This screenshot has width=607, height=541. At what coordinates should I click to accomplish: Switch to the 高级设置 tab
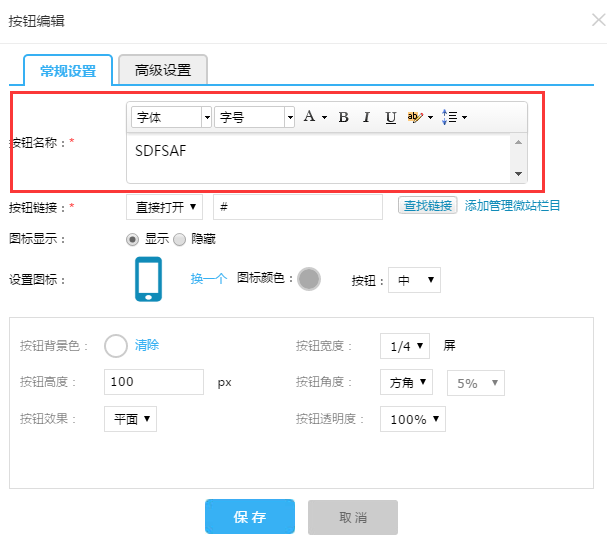pos(163,70)
